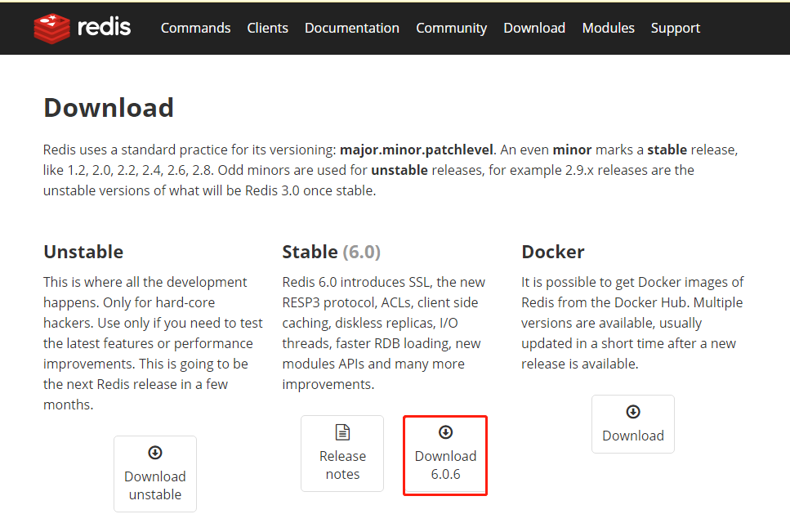This screenshot has height=532, width=790.
Task: Click the Redis cube logo icon
Action: click(52, 28)
